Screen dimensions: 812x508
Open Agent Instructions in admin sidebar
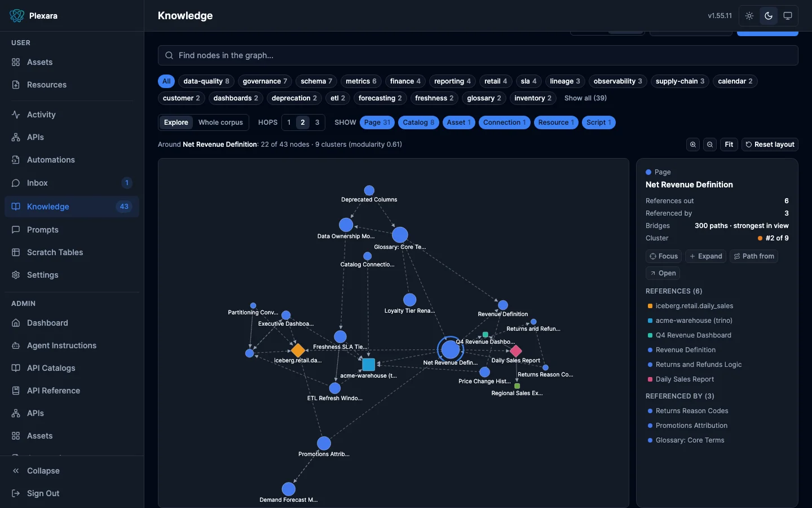click(x=72, y=345)
